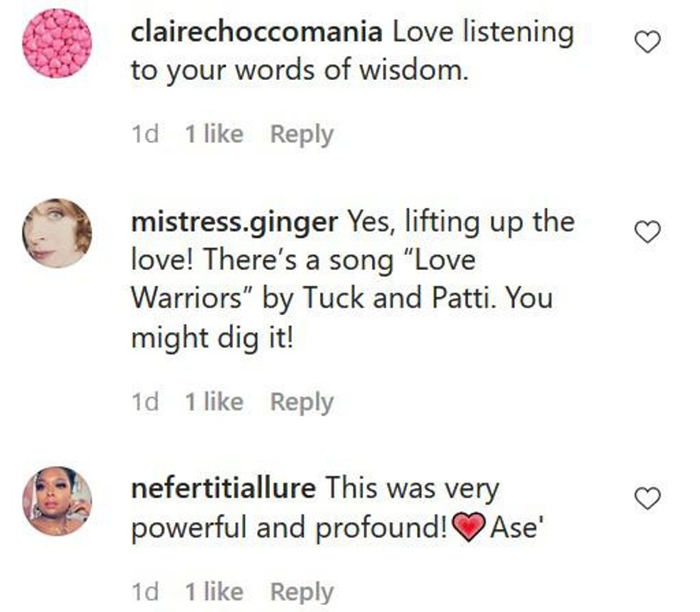Screen dimensions: 700x612
Task: Open the 1d timestamp under nefertitiallure's comment
Action: (x=145, y=592)
